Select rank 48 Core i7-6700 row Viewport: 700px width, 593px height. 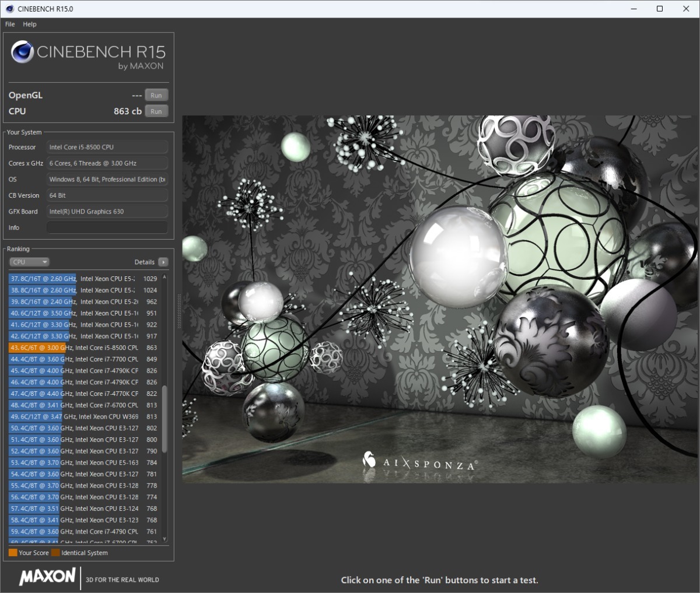pyautogui.click(x=84, y=405)
